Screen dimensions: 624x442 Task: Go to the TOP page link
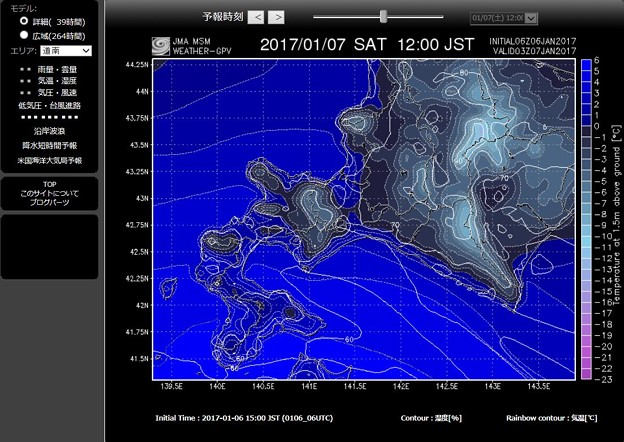coord(49,184)
